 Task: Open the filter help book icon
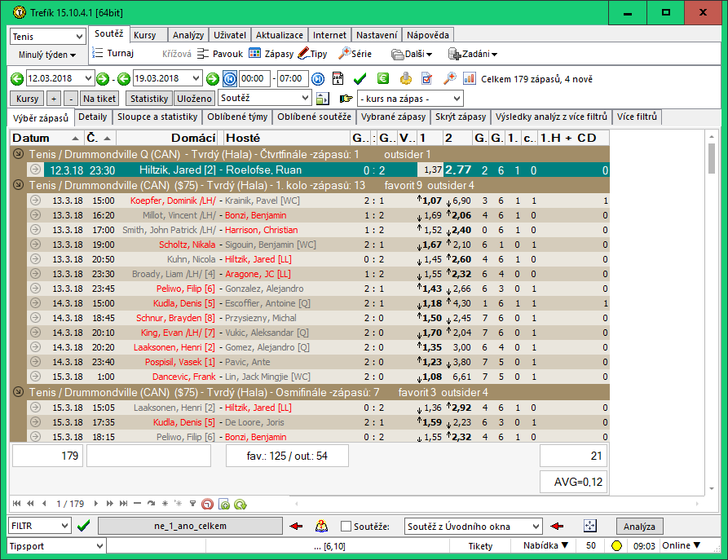[x=321, y=526]
